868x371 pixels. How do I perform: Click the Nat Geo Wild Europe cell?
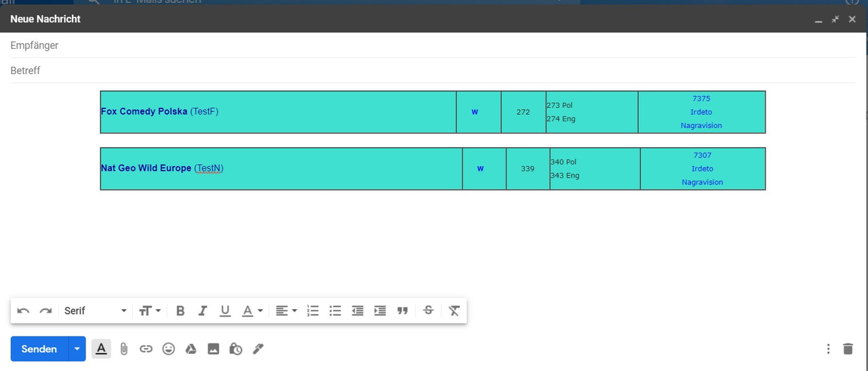(x=281, y=168)
